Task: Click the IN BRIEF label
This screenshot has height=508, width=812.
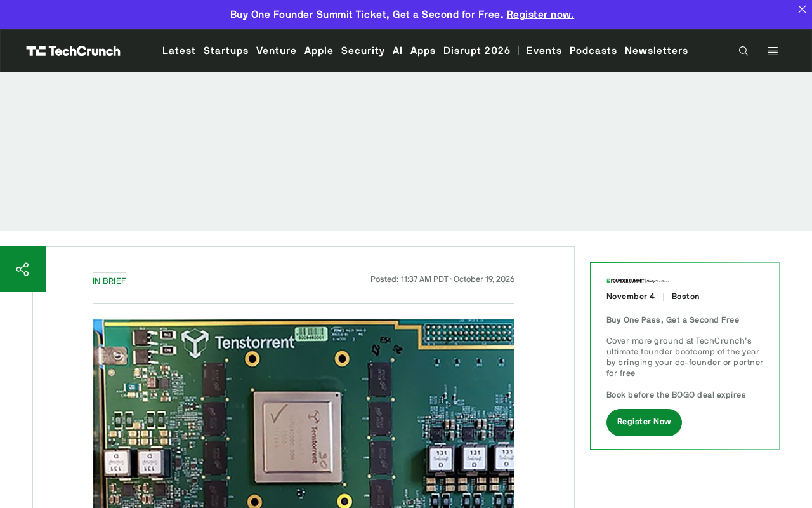Action: point(109,281)
